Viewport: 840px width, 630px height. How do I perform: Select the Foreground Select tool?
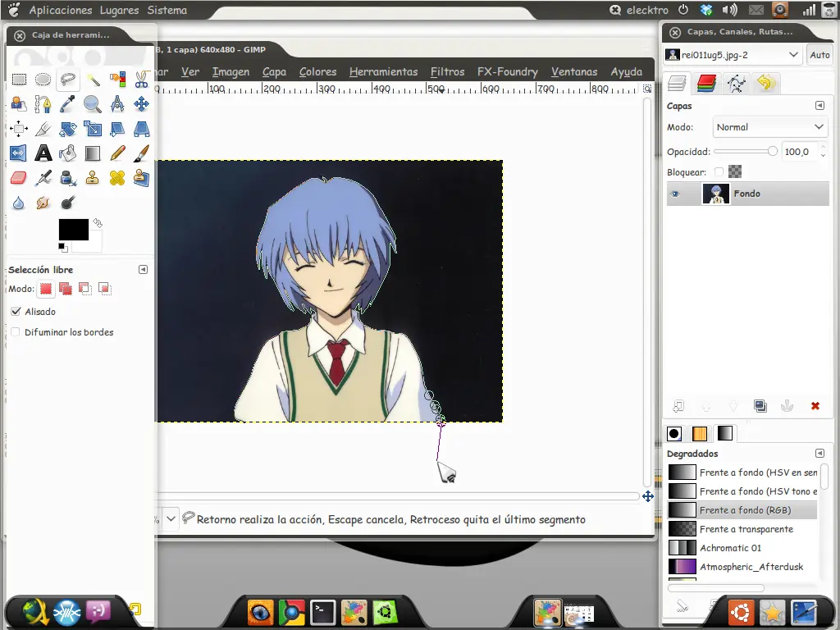pos(19,104)
